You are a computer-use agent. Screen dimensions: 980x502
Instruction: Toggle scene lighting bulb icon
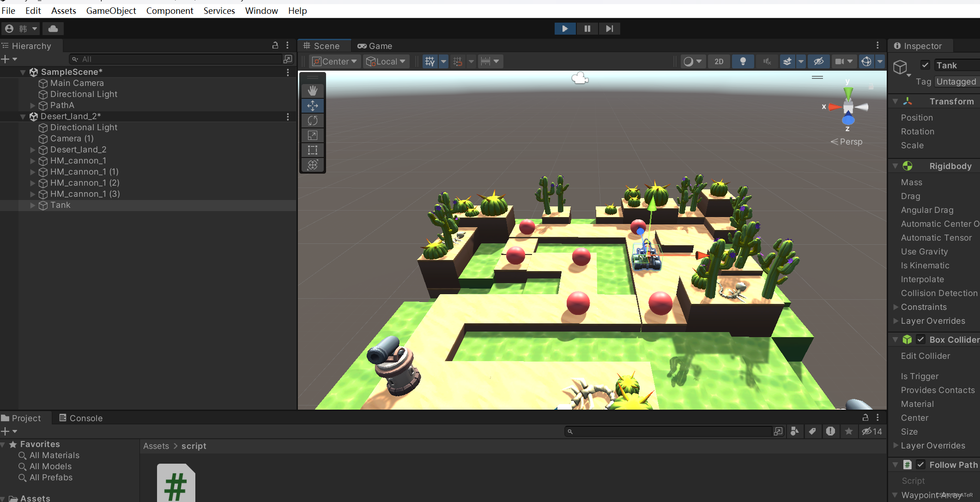[743, 61]
